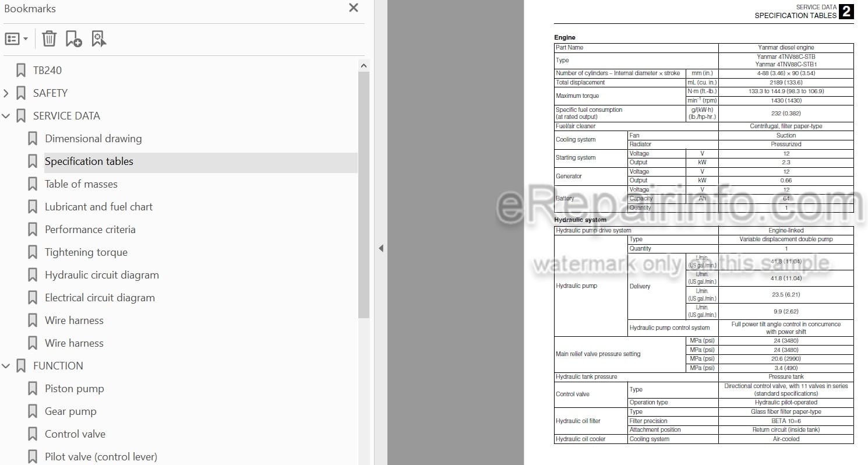Collapse the SERVICE DATA bookmark section
Image resolution: width=868 pixels, height=465 pixels.
(x=6, y=116)
